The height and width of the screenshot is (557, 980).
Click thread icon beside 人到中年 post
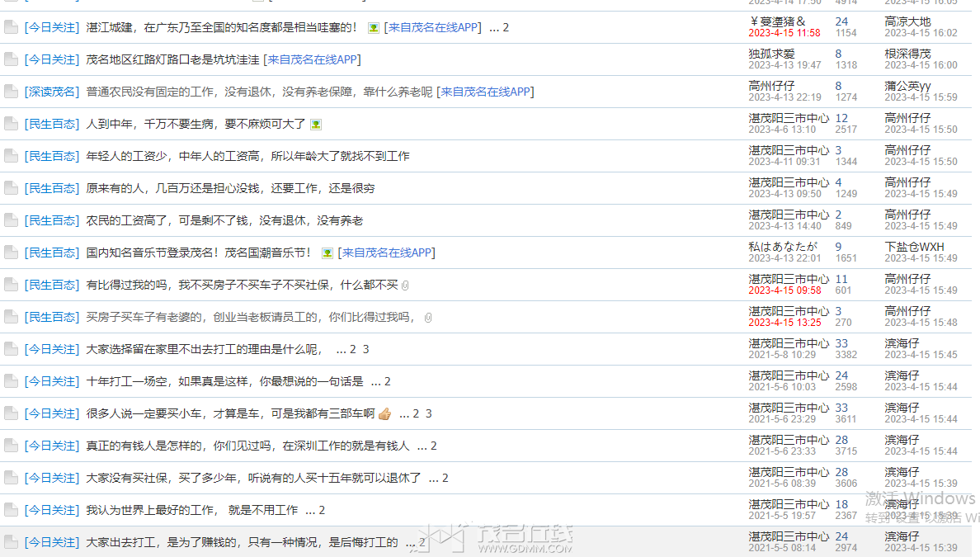click(x=11, y=124)
